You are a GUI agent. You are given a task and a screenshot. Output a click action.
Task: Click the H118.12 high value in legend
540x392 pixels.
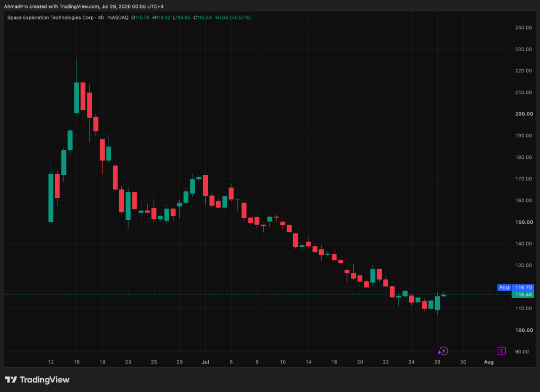click(161, 17)
